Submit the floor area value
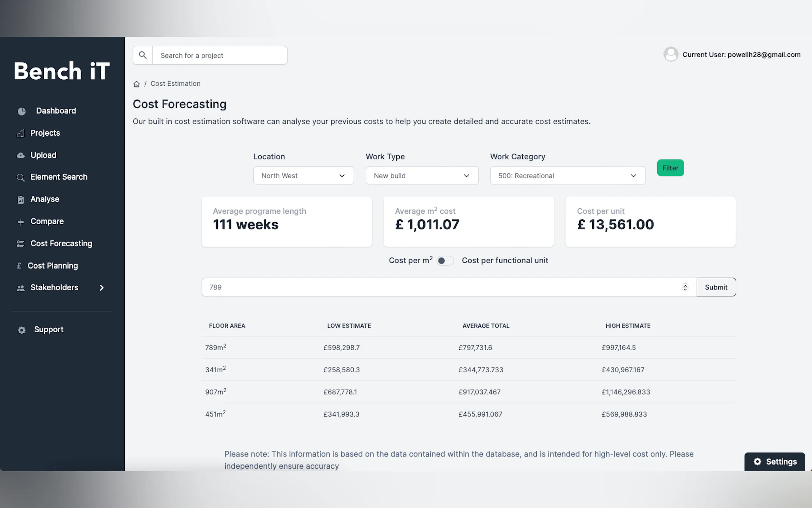This screenshot has width=812, height=508. pyautogui.click(x=716, y=287)
